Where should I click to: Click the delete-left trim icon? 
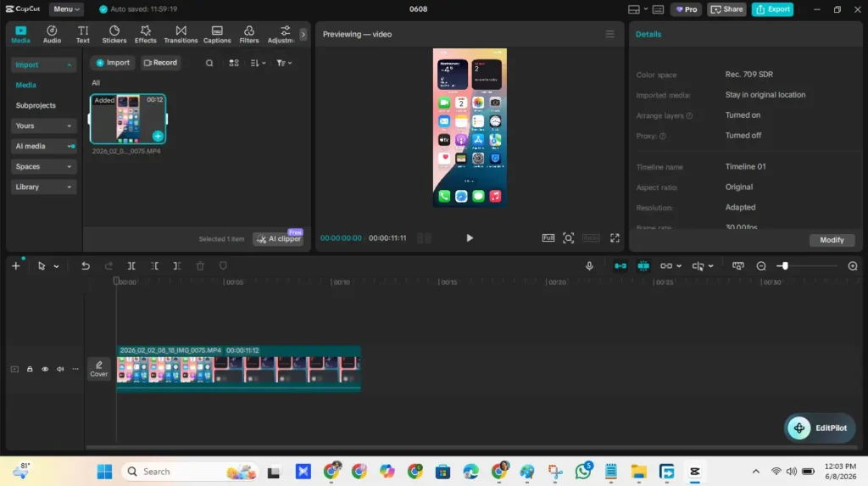point(154,266)
